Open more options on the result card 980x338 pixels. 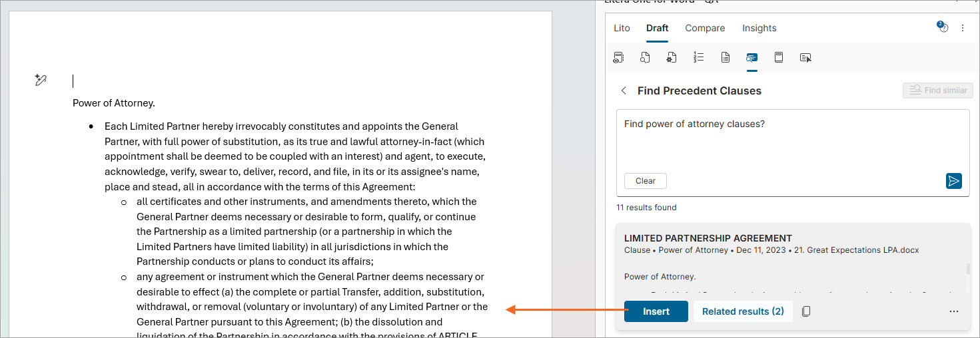tap(953, 311)
